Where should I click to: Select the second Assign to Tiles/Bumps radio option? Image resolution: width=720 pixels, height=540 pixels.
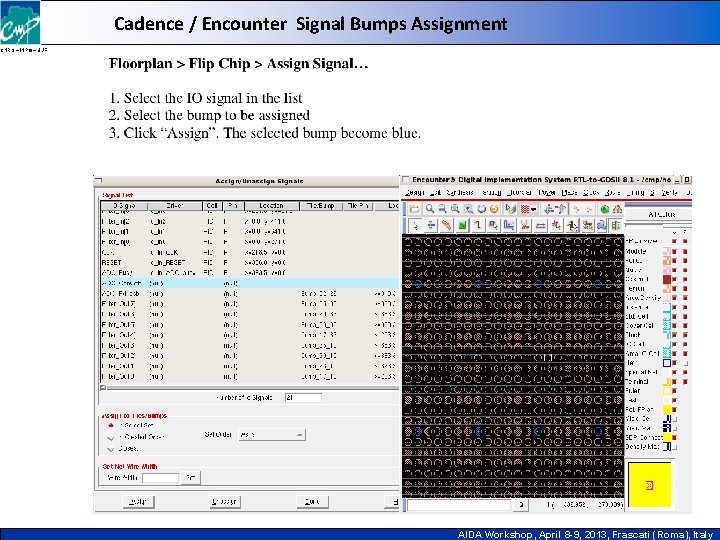pos(111,437)
